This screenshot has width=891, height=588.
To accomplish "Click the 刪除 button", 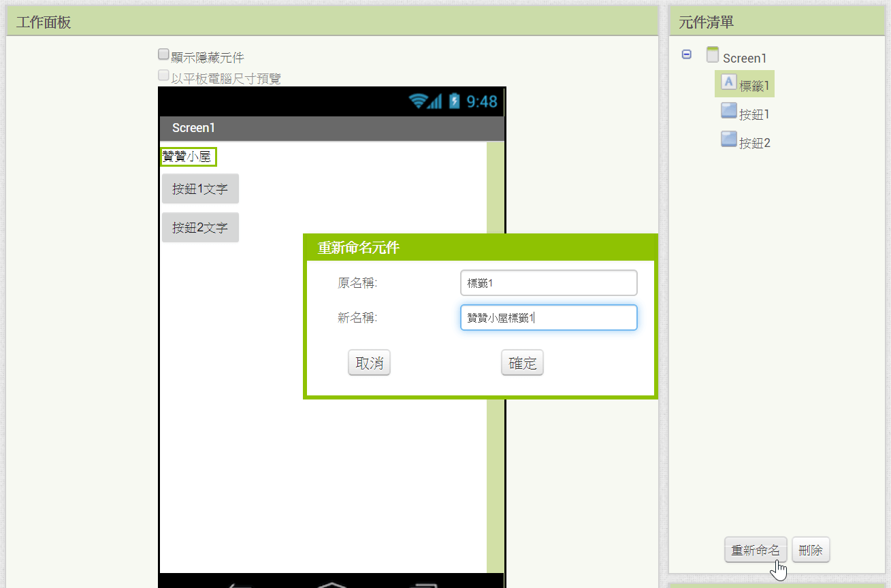I will (811, 550).
